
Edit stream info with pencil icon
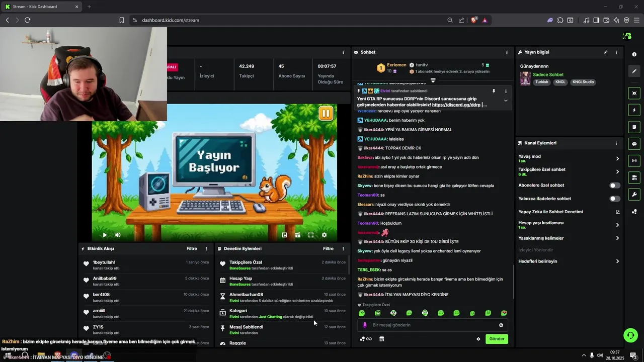[605, 52]
